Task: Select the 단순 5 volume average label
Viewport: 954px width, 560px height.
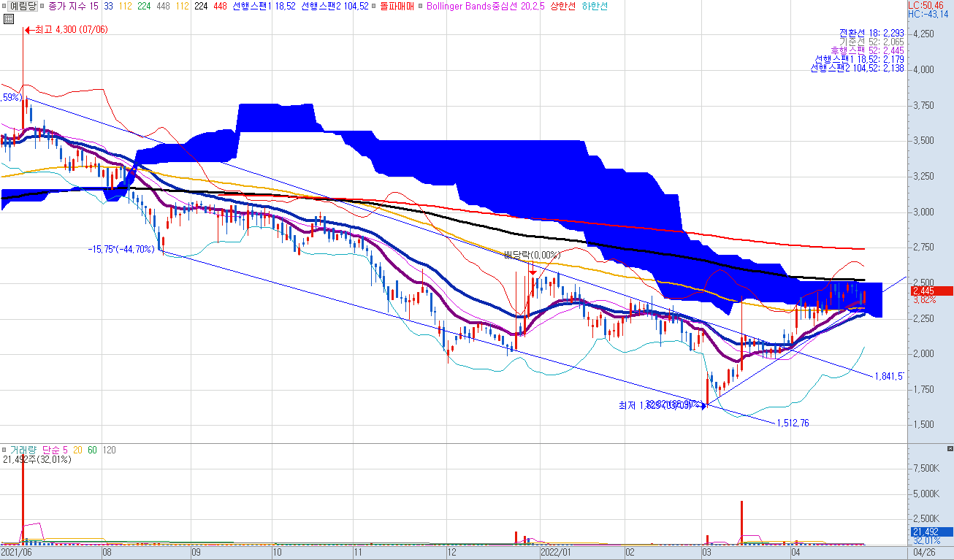Action: 55,450
